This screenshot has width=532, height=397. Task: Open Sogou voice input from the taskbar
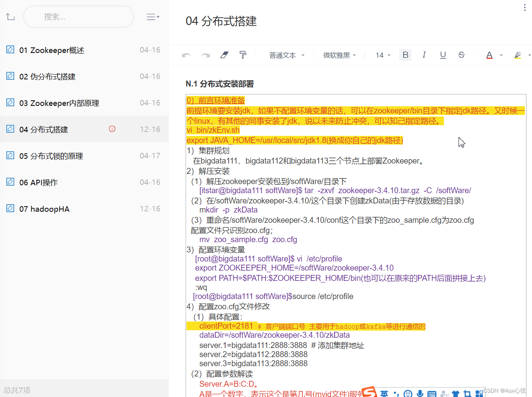tap(420, 393)
